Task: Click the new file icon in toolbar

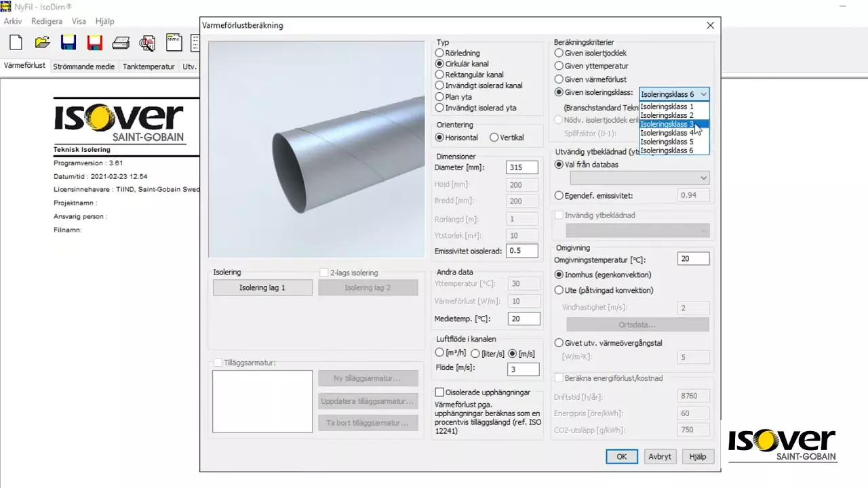Action: 15,43
